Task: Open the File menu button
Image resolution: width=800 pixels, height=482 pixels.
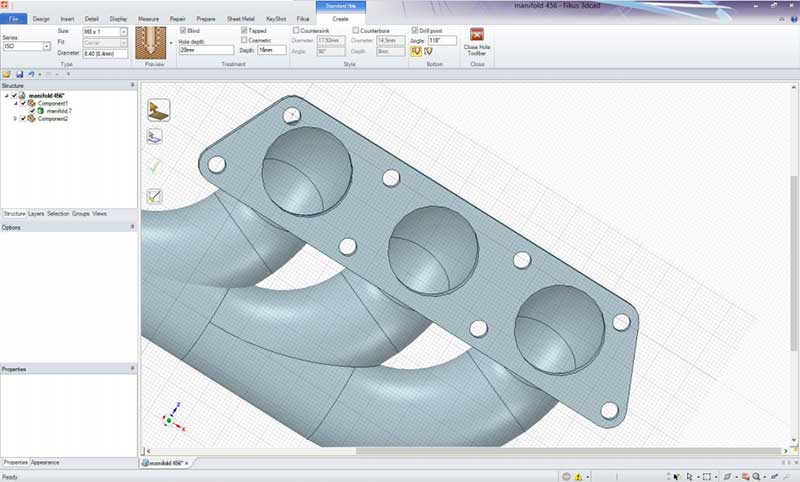Action: 14,19
